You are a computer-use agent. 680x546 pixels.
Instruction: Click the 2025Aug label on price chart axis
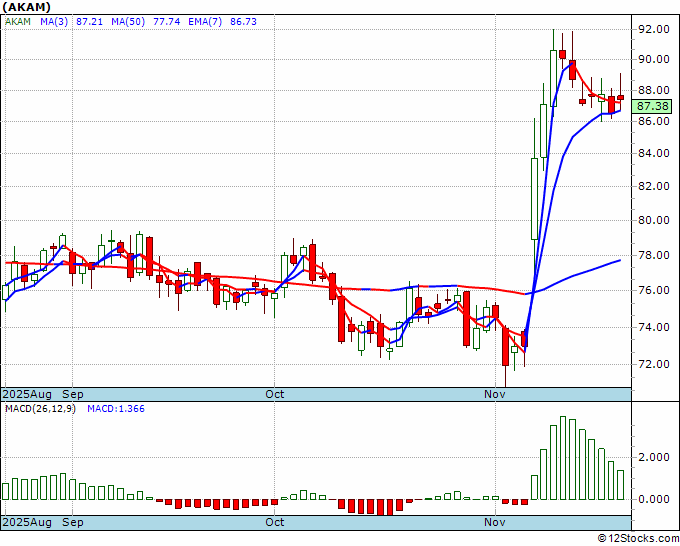(27, 394)
